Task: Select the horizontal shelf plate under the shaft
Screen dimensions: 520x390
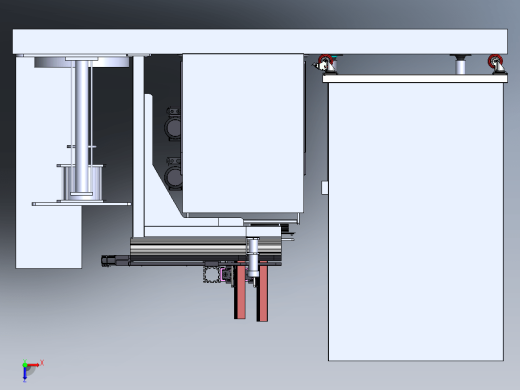Action: pos(82,204)
